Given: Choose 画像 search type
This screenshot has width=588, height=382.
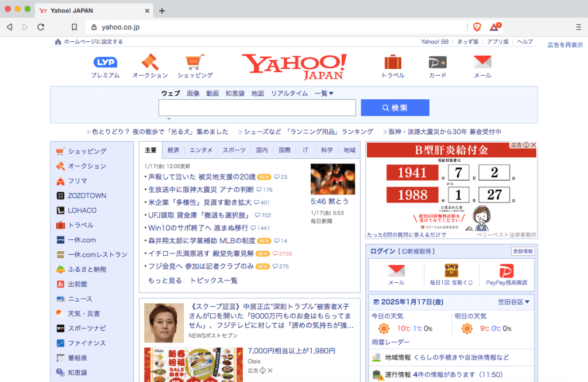Looking at the screenshot, I should point(193,93).
